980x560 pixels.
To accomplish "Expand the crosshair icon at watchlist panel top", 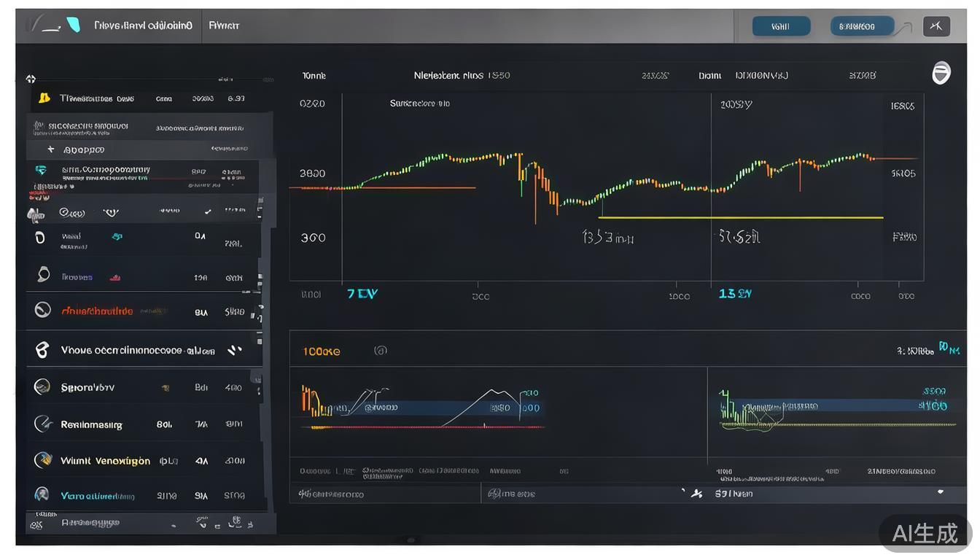I will (31, 79).
